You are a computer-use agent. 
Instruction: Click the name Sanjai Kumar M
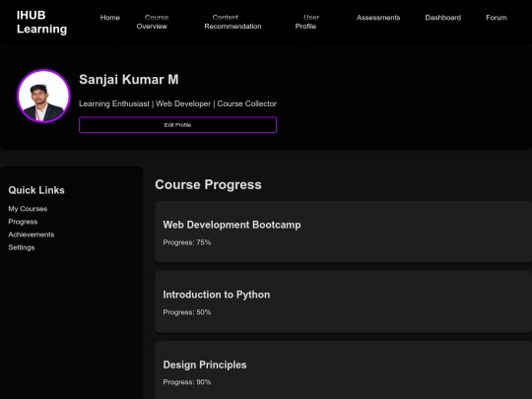click(x=129, y=80)
